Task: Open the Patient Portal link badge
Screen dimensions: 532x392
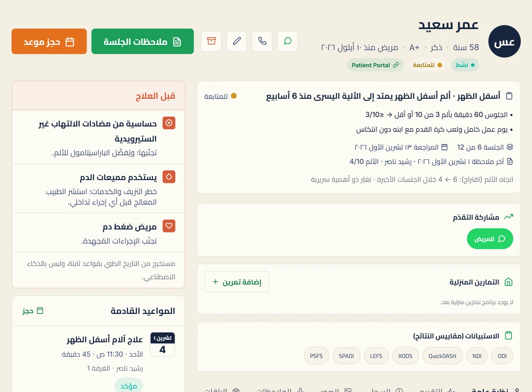Action: click(x=375, y=65)
